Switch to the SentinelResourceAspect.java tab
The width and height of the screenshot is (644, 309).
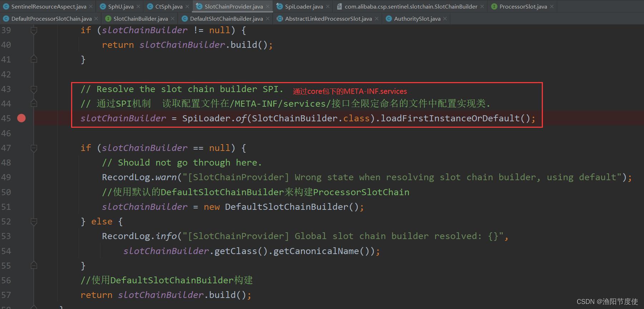[49, 6]
